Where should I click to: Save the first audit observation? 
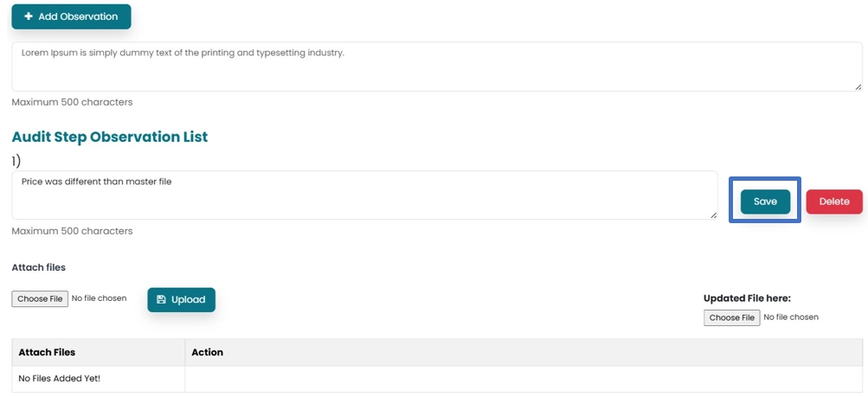[765, 202]
